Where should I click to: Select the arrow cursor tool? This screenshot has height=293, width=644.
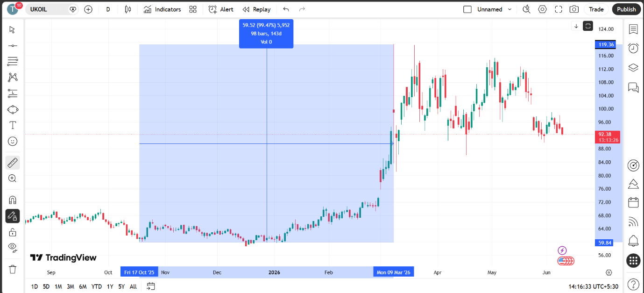click(x=13, y=30)
